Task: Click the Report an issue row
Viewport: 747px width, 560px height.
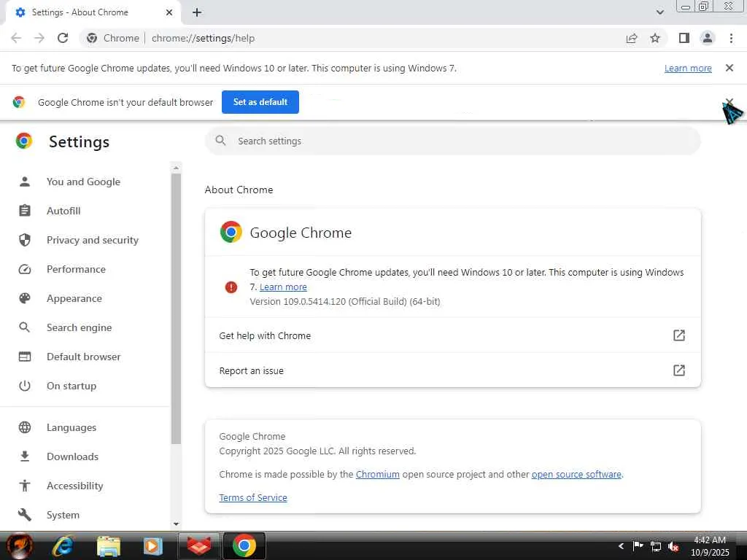Action: tap(452, 370)
